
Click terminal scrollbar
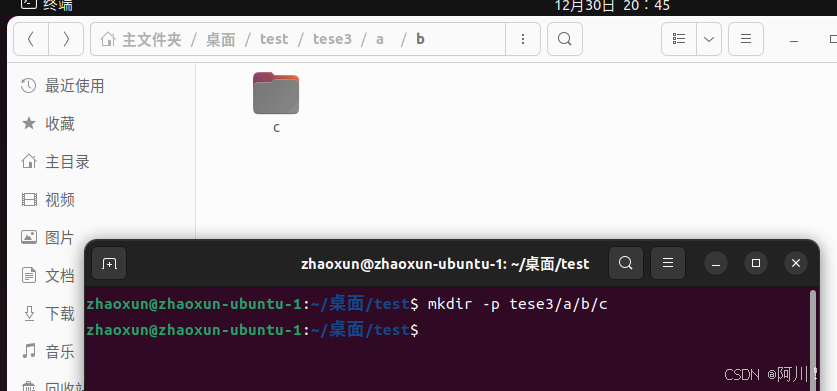pyautogui.click(x=813, y=340)
